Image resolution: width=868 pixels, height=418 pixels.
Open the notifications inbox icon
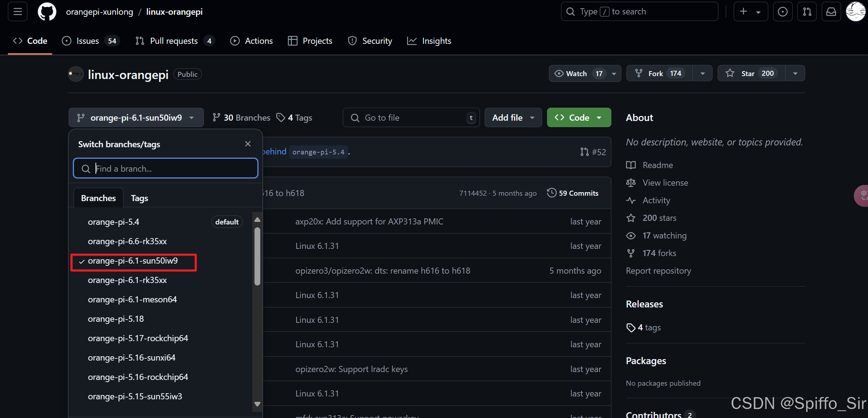[x=831, y=12]
